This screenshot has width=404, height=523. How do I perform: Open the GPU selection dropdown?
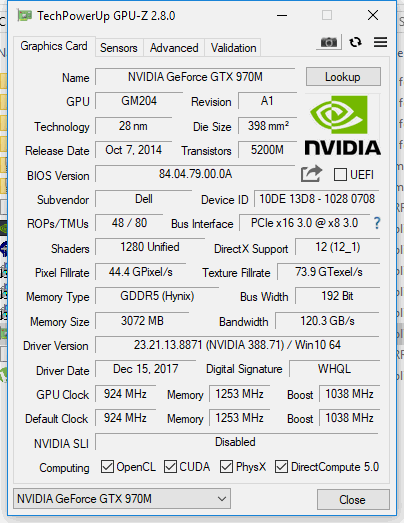(122, 499)
